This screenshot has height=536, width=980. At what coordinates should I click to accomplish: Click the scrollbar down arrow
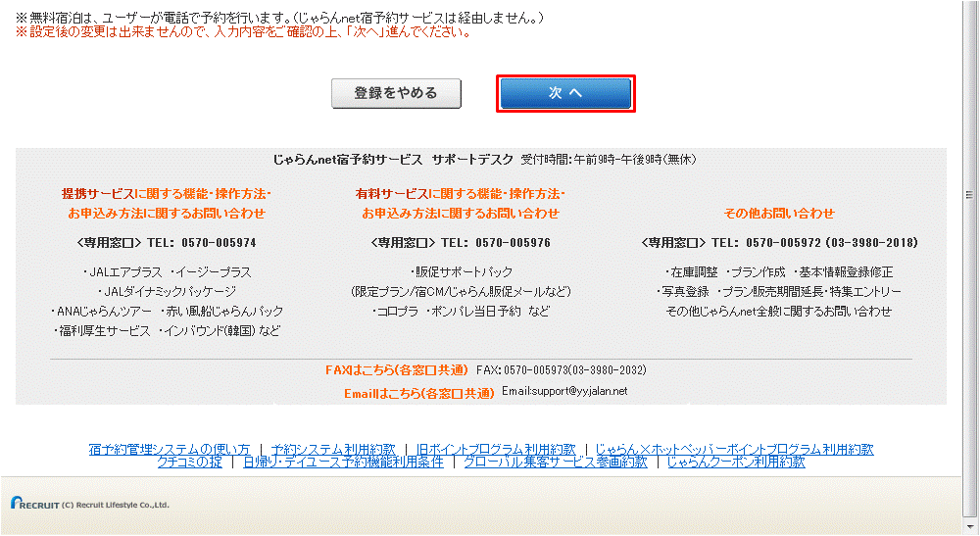tap(969, 528)
